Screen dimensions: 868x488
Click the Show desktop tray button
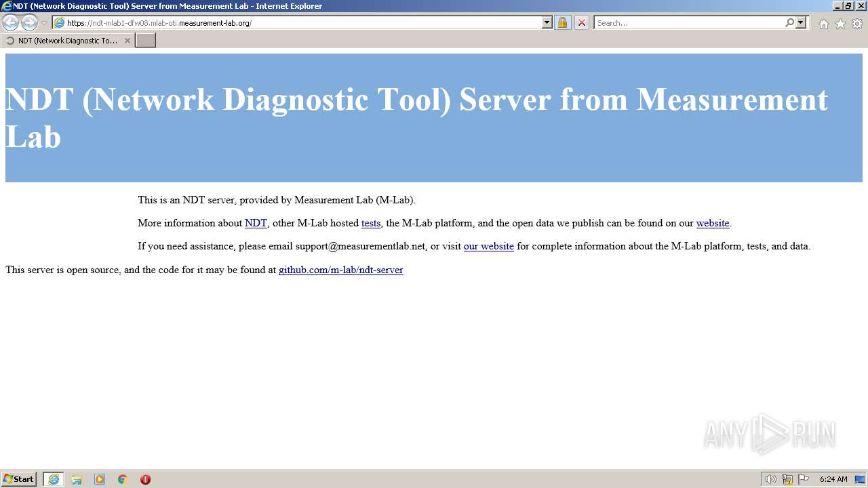point(861,479)
